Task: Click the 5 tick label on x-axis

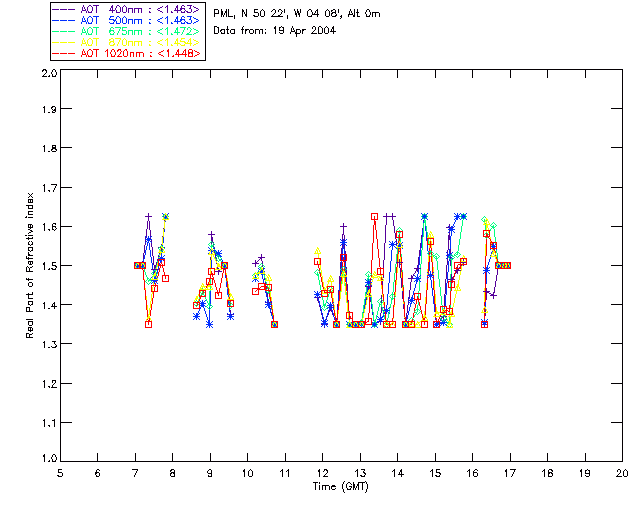Action: pyautogui.click(x=60, y=473)
